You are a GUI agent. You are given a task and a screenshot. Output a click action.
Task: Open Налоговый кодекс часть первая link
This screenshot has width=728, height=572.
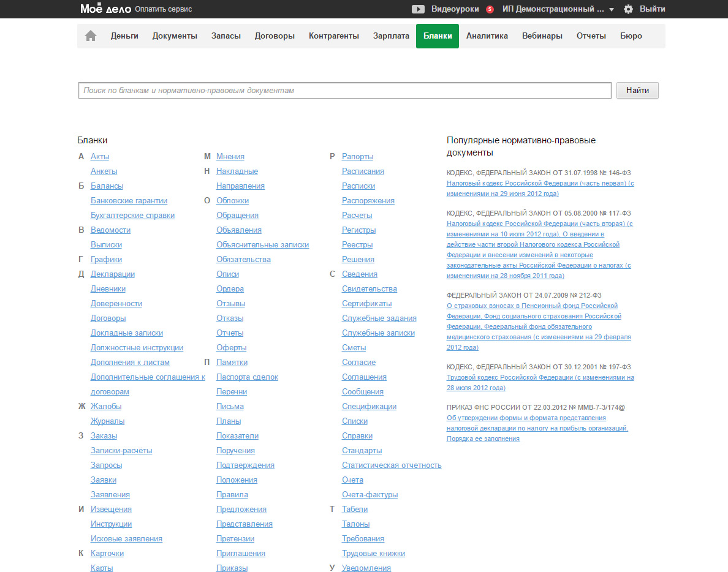pyautogui.click(x=540, y=183)
